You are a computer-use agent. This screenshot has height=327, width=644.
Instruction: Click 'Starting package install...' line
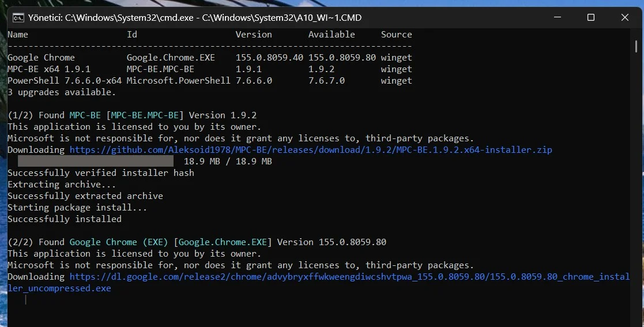coord(77,208)
